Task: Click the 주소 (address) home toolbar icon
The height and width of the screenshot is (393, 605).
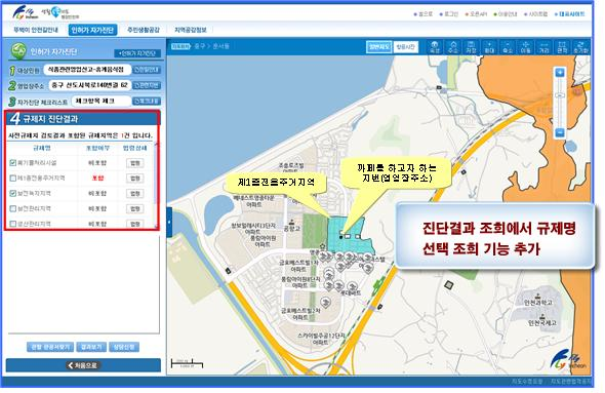Action: point(453,47)
